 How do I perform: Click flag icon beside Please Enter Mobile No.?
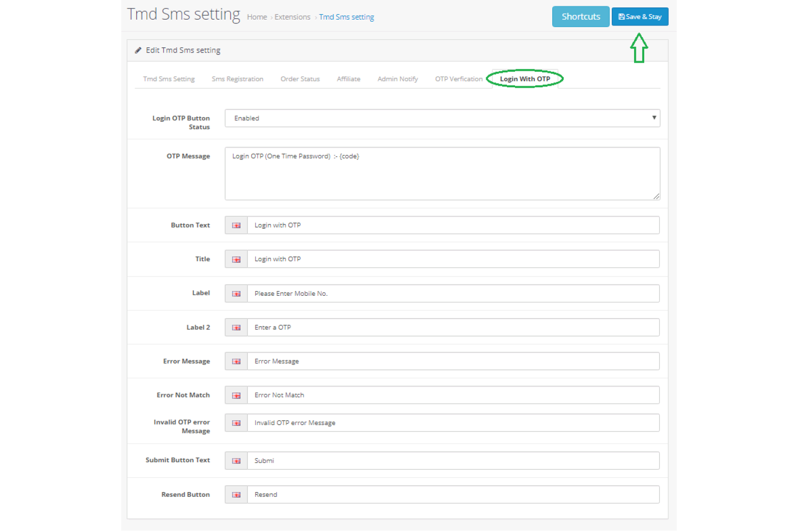pyautogui.click(x=236, y=294)
